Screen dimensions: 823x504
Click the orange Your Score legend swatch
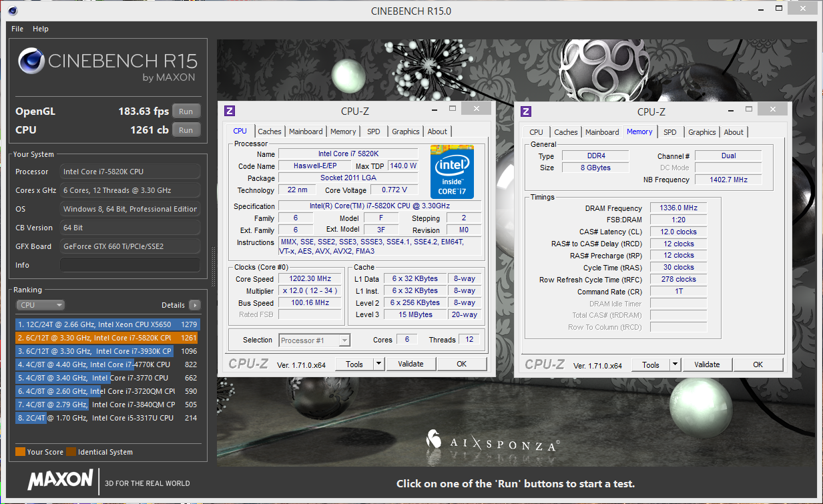coord(20,452)
